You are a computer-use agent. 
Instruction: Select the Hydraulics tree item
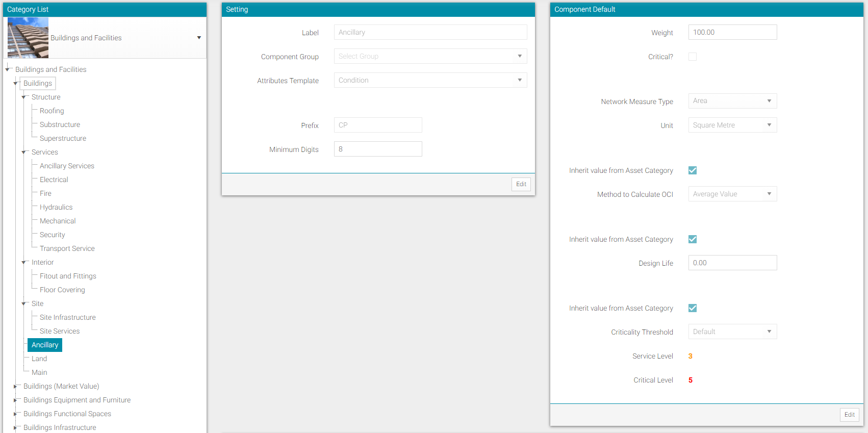56,207
